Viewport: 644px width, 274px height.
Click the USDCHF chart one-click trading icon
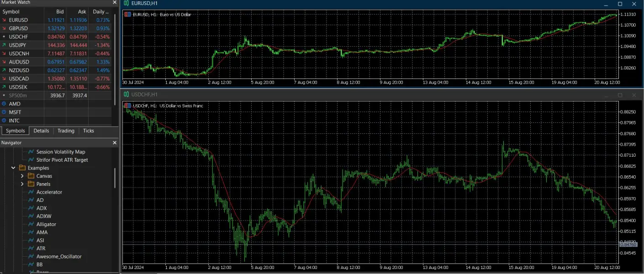pos(127,106)
